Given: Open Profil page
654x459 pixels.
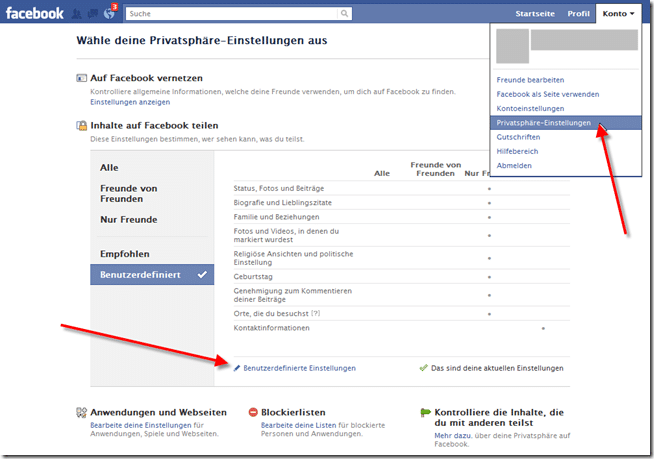Looking at the screenshot, I should click(578, 13).
